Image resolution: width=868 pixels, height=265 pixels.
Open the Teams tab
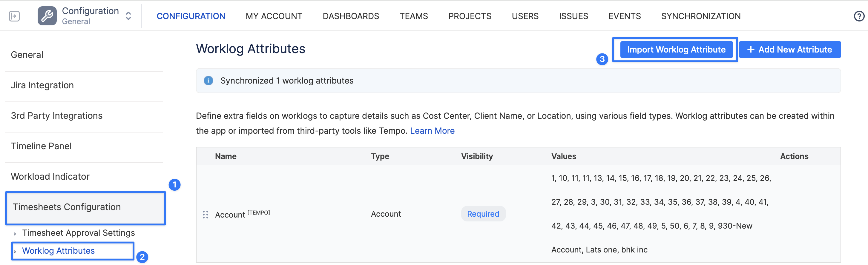(413, 16)
